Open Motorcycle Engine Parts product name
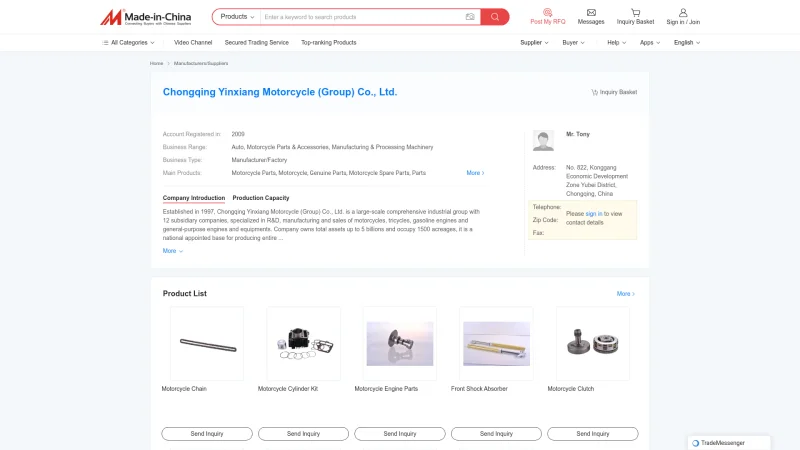Screen dimensions: 800x450 (x=386, y=389)
